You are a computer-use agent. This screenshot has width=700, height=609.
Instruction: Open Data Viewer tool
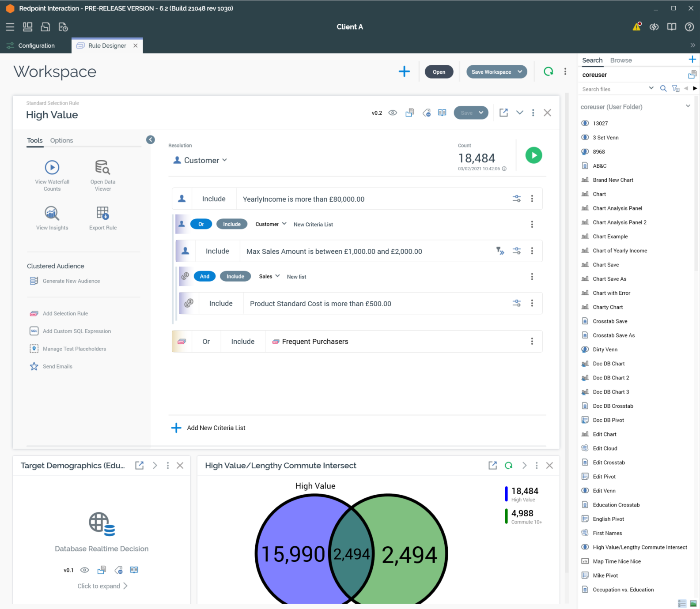(102, 168)
